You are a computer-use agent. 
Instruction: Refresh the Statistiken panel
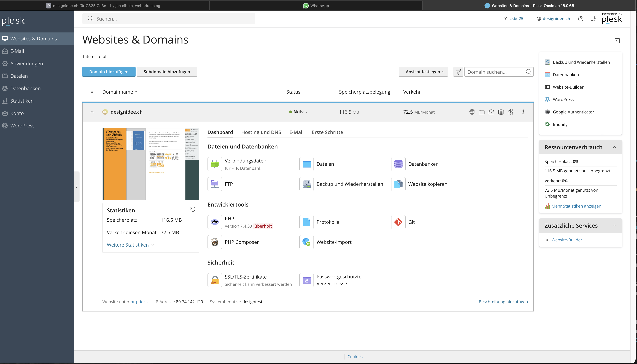coord(193,209)
